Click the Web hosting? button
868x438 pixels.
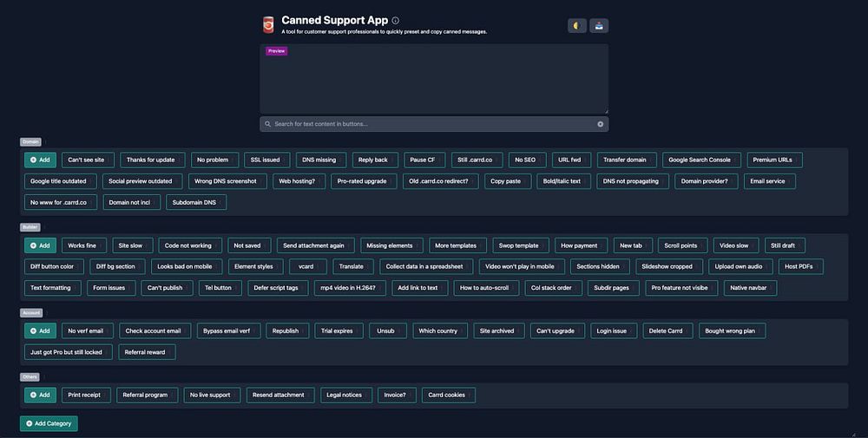[x=299, y=181]
